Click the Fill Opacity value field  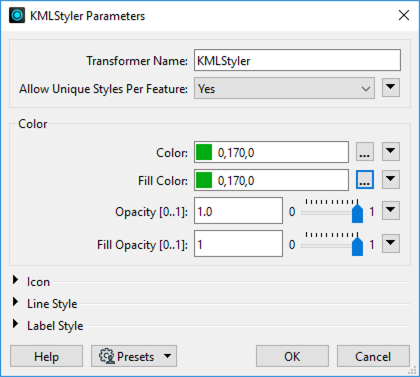coord(238,244)
